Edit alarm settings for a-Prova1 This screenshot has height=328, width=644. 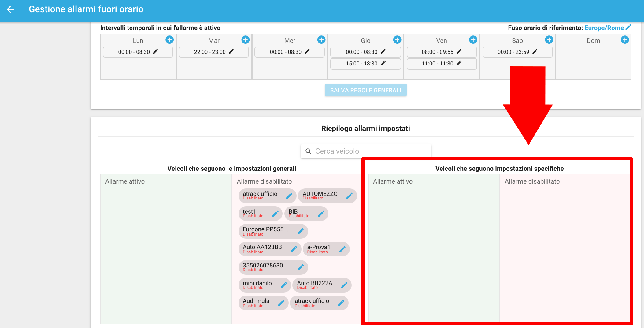[342, 249]
